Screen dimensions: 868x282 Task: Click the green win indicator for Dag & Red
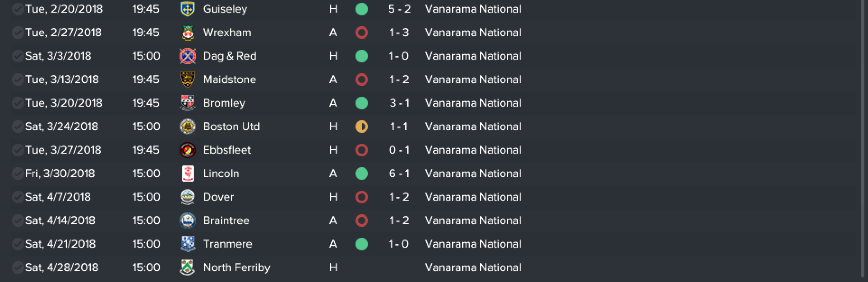pos(361,56)
